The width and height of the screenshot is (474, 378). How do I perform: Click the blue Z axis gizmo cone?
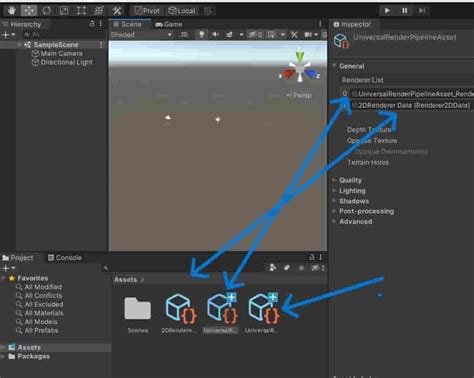(311, 74)
